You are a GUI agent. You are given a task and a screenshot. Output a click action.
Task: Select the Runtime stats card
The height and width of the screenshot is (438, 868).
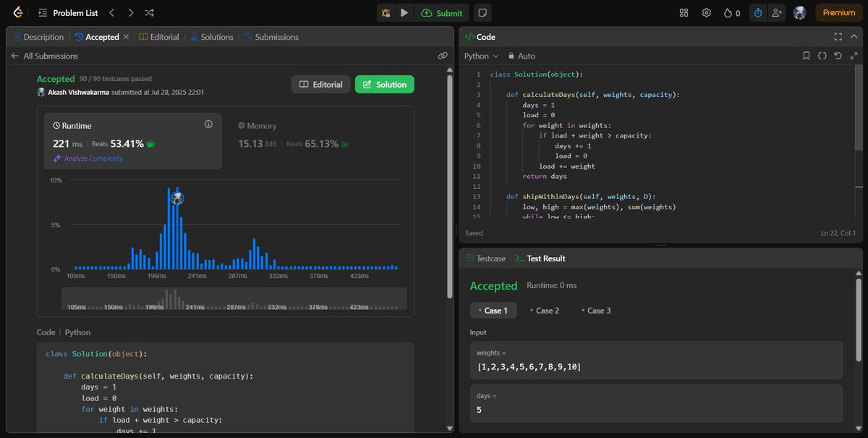133,141
